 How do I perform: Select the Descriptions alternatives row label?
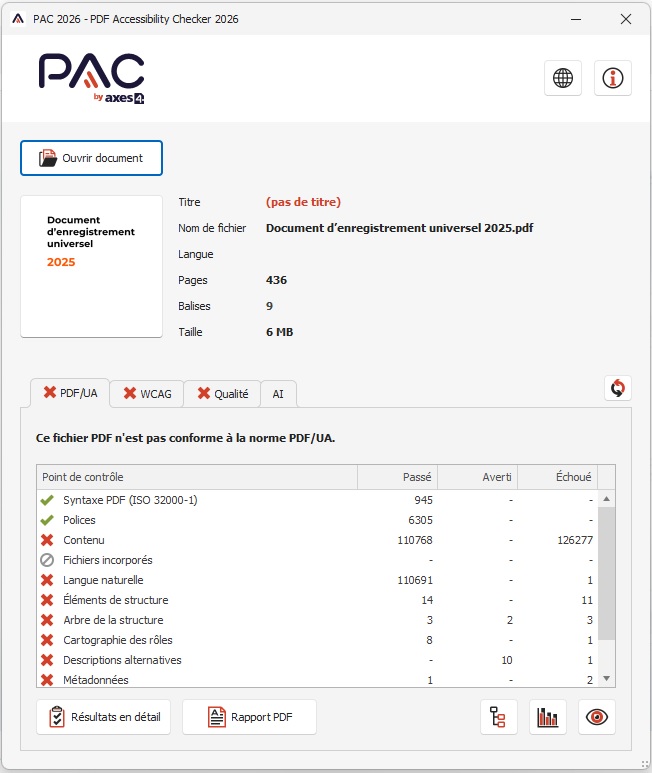122,660
